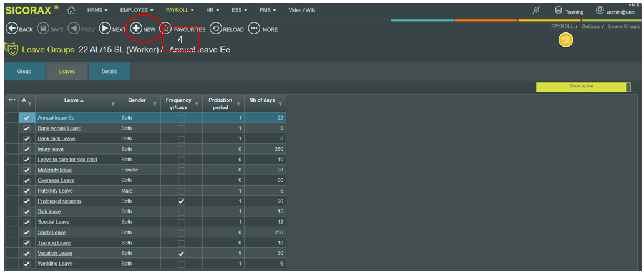Check frequency box for Sick leave
Image resolution: width=644 pixels, height=273 pixels.
(x=181, y=211)
